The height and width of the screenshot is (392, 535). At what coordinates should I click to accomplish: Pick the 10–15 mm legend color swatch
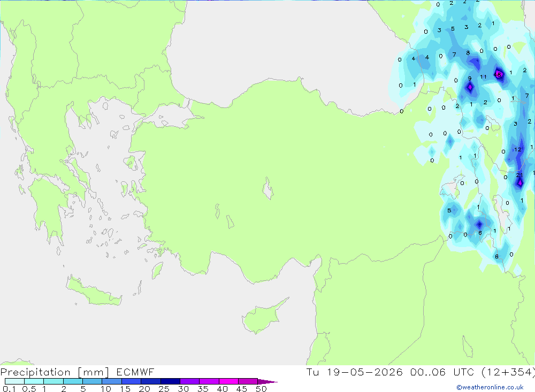[112, 381]
